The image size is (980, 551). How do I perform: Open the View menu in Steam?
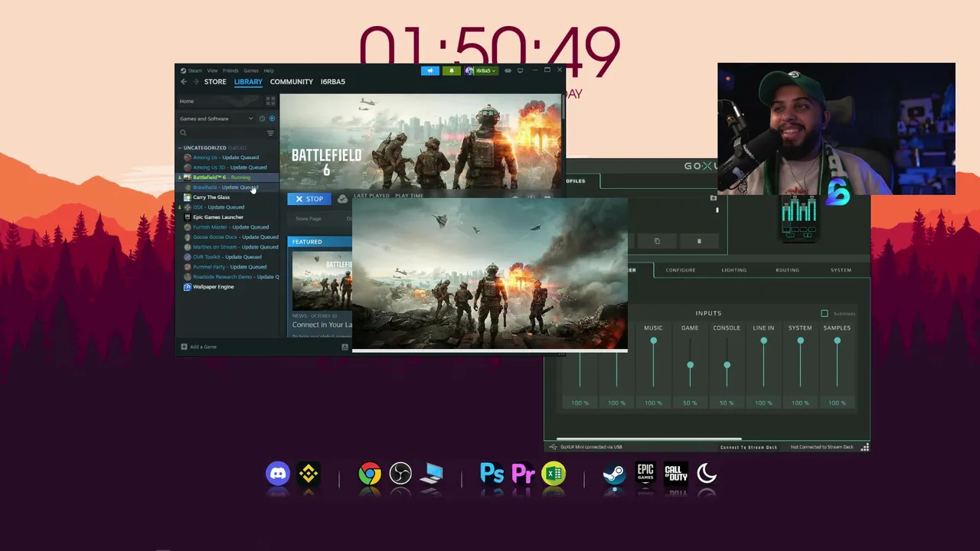[212, 70]
